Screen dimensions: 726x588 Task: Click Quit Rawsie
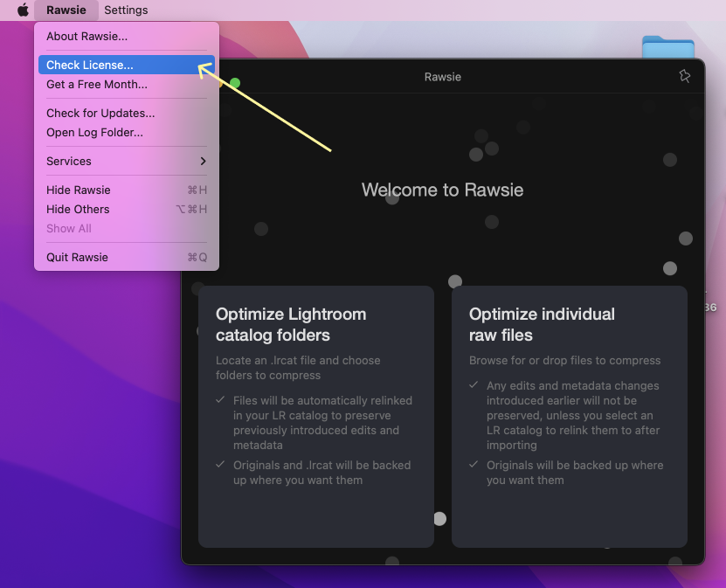[x=127, y=258]
